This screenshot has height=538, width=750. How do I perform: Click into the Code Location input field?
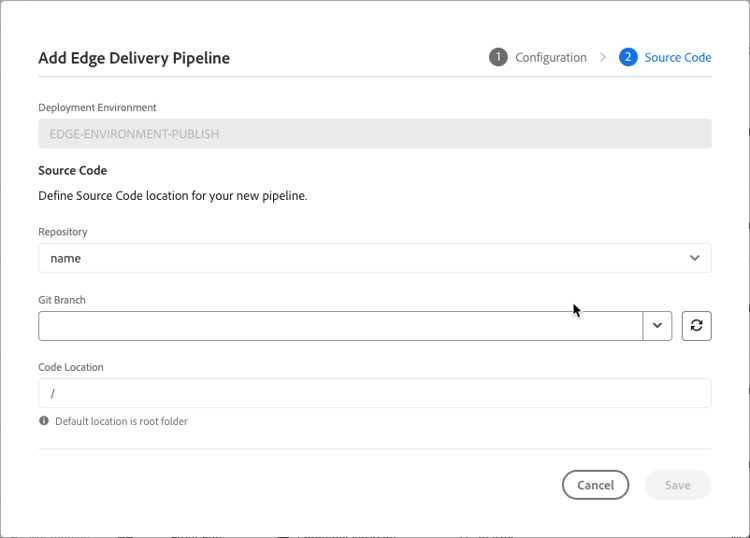pyautogui.click(x=374, y=393)
